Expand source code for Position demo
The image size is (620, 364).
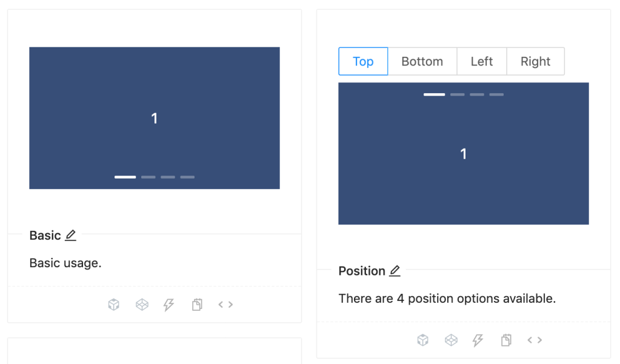(535, 340)
